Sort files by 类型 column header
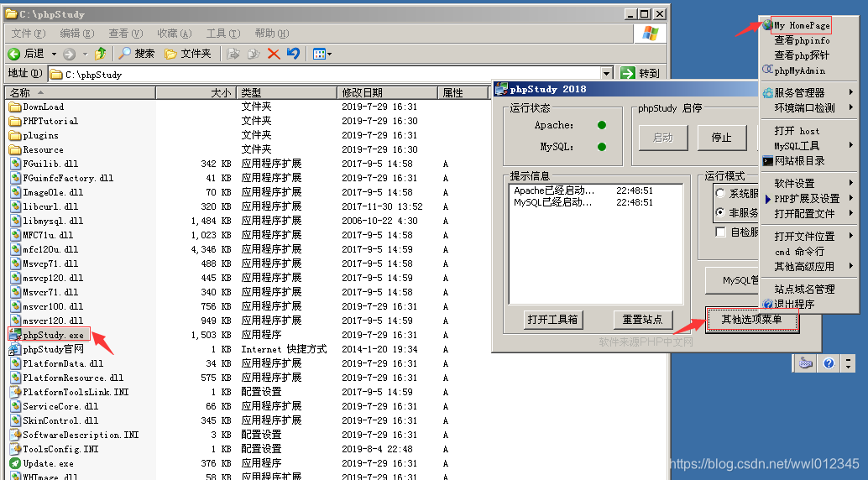Viewport: 868px width, 480px height. pos(287,92)
